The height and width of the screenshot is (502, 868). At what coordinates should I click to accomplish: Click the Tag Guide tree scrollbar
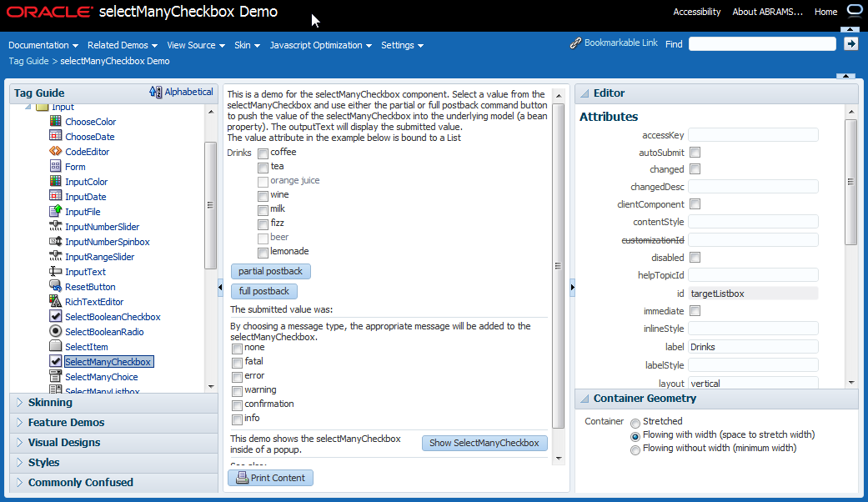click(x=210, y=205)
